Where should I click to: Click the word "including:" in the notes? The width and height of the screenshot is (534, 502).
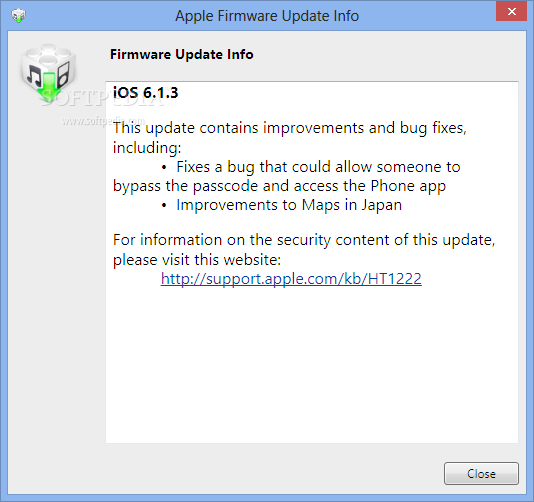coord(147,148)
